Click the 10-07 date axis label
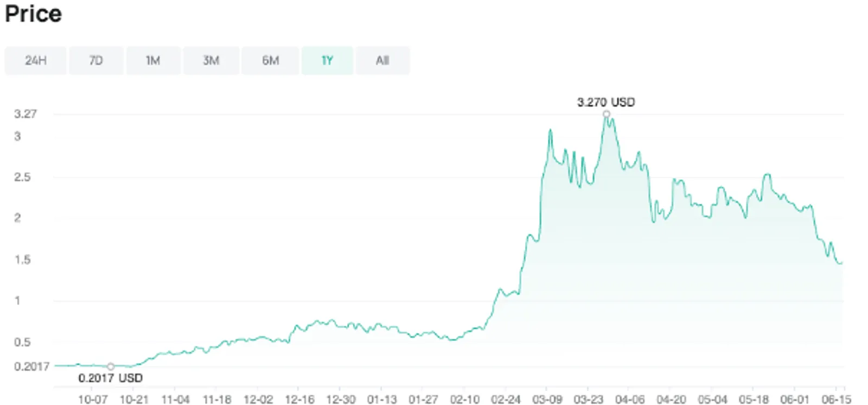This screenshot has width=868, height=405. tap(92, 399)
